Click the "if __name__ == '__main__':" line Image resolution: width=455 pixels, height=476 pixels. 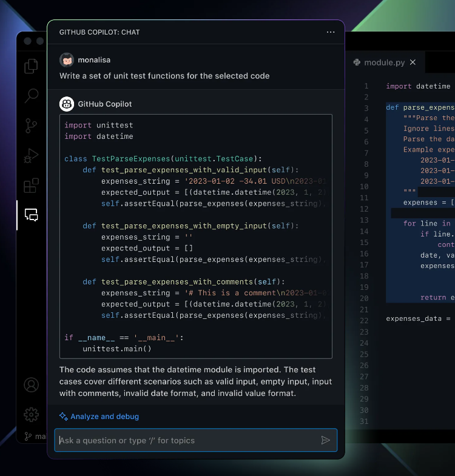[124, 338]
